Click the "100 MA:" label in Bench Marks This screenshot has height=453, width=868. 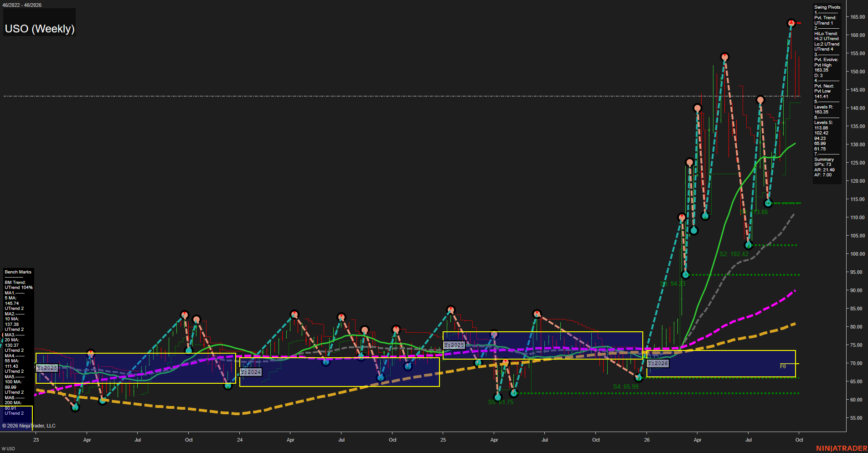click(13, 382)
